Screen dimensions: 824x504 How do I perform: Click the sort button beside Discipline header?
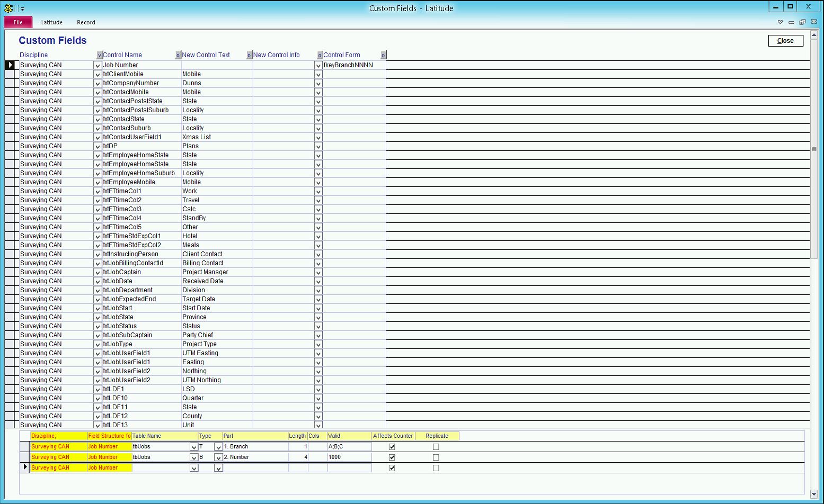click(100, 55)
